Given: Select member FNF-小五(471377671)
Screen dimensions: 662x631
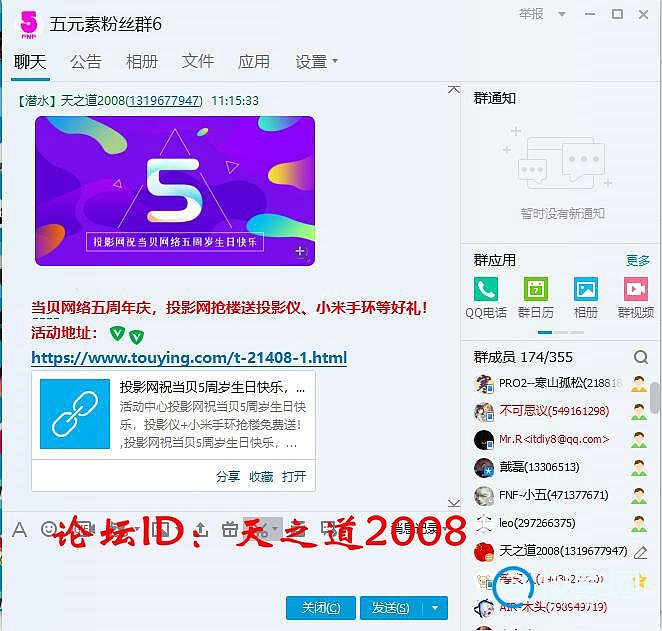Looking at the screenshot, I should click(x=553, y=495).
